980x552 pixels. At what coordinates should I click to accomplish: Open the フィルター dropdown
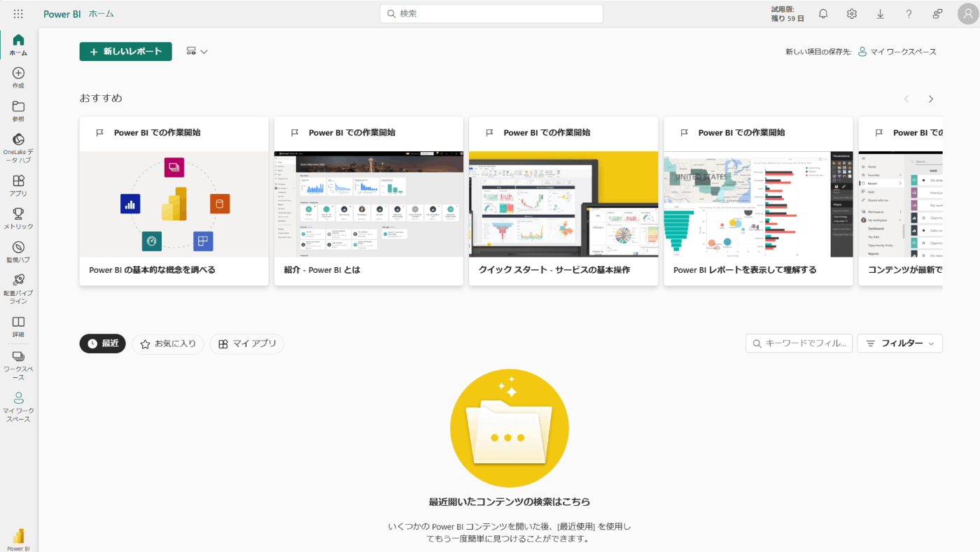(899, 344)
